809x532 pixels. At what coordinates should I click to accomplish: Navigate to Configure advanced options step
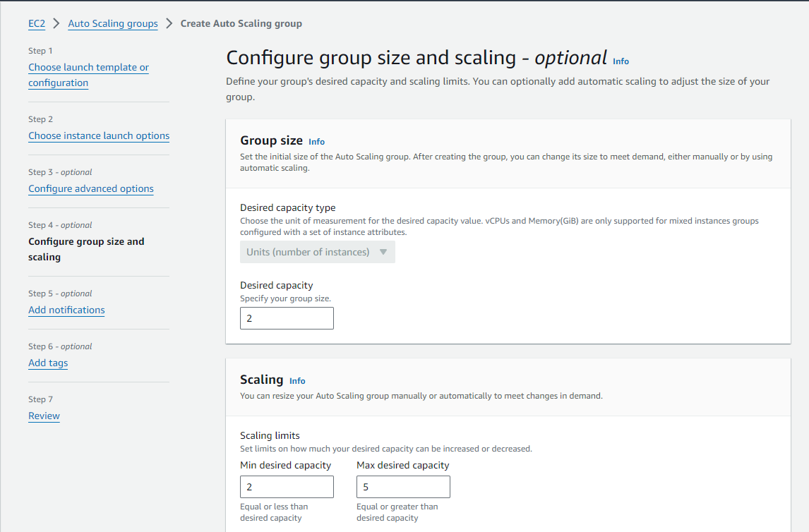click(x=91, y=188)
